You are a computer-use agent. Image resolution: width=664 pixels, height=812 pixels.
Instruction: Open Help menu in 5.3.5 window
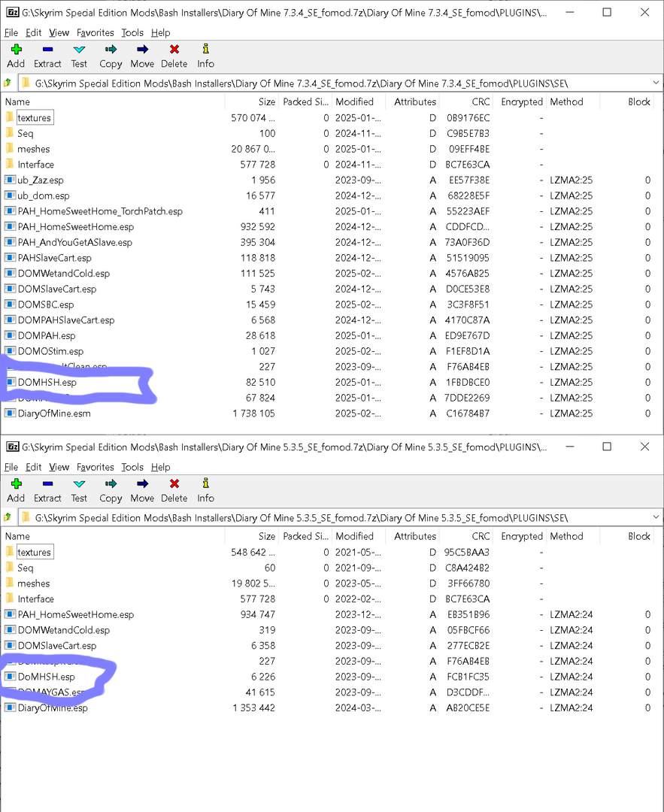coord(161,467)
